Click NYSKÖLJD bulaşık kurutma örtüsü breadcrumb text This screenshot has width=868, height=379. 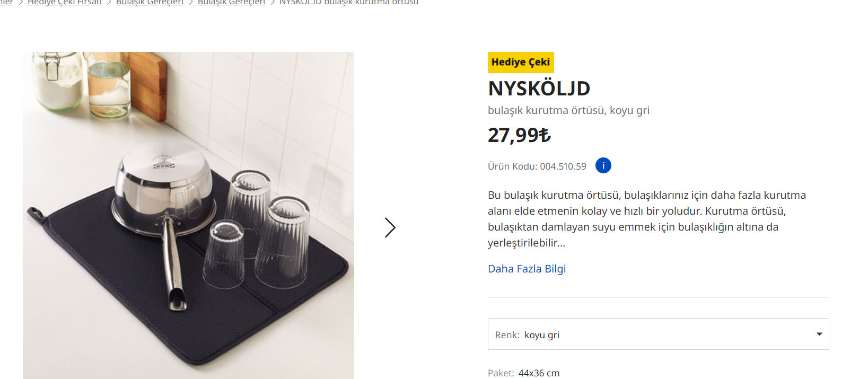coord(349,3)
